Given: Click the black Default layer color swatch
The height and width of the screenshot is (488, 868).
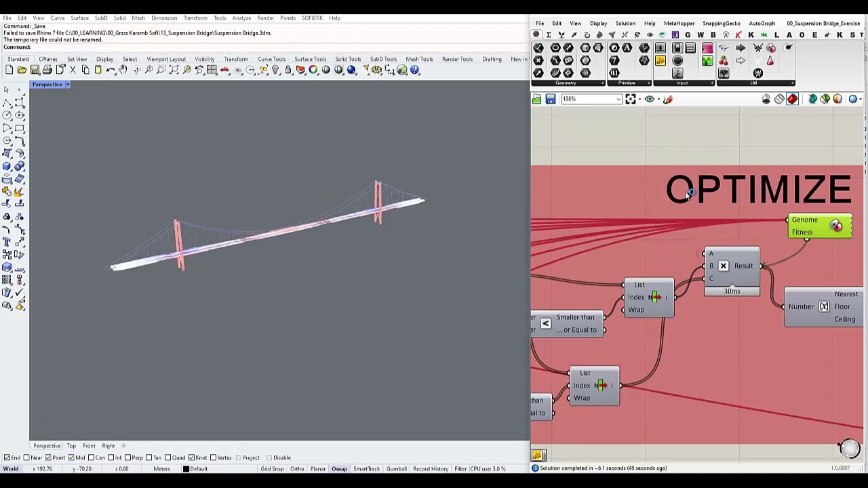Looking at the screenshot, I should [187, 469].
